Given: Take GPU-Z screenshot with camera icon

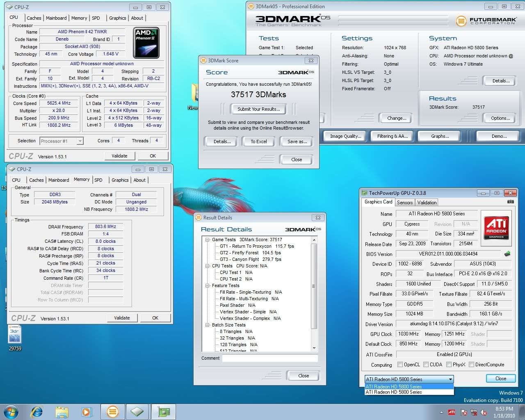Looking at the screenshot, I should coord(510,202).
